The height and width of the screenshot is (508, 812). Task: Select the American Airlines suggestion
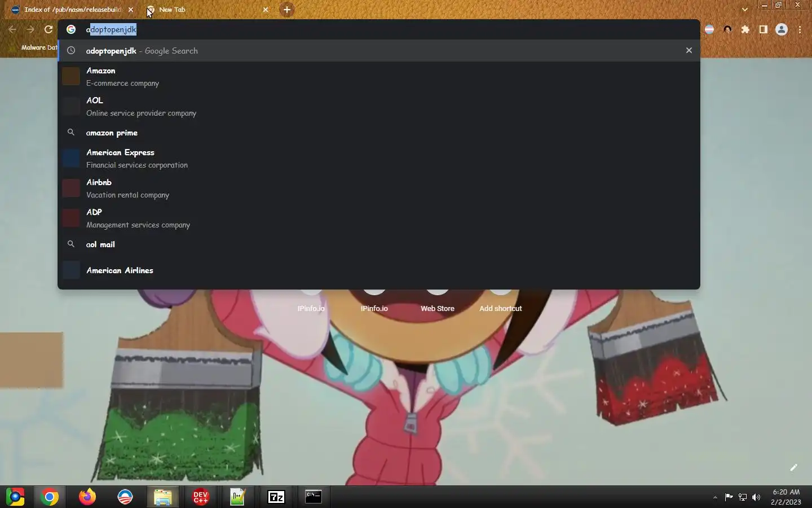[379, 270]
